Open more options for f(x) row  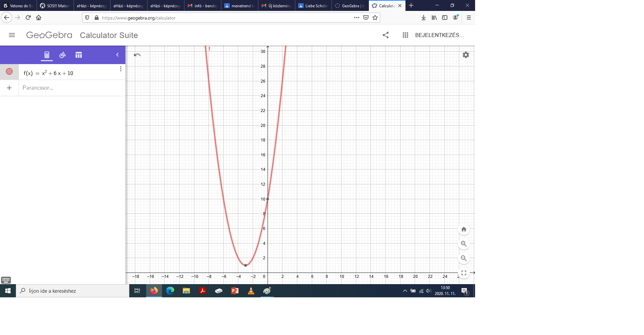tap(121, 69)
